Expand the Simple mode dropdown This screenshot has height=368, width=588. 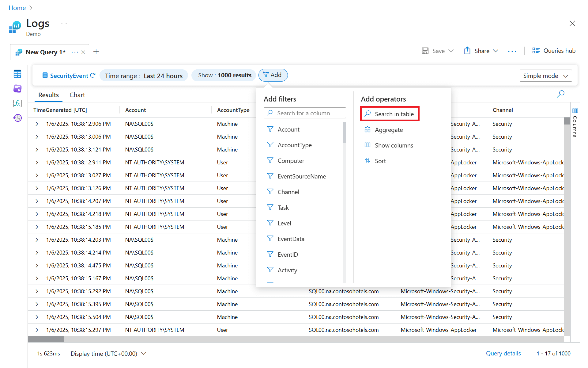point(545,76)
